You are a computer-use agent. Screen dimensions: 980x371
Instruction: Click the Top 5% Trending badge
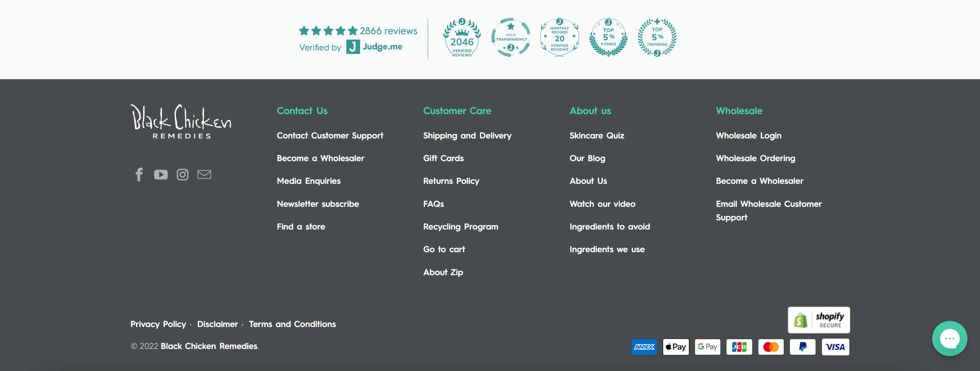(x=657, y=38)
